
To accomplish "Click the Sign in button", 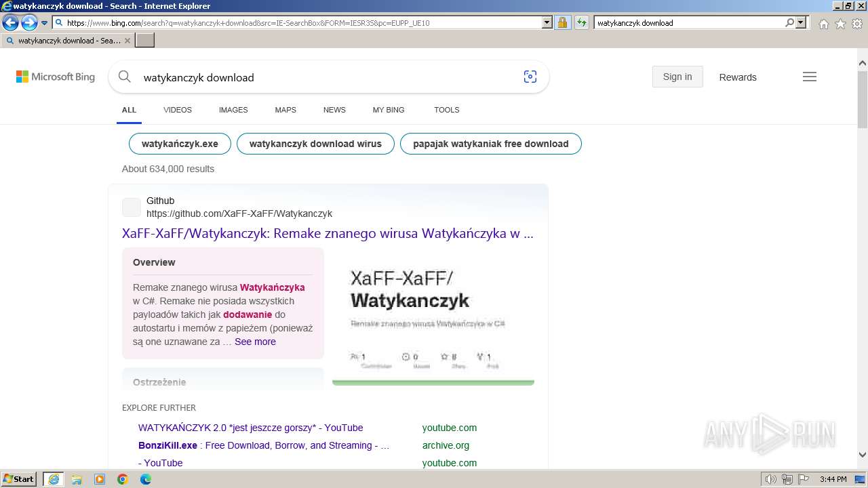I will [677, 77].
